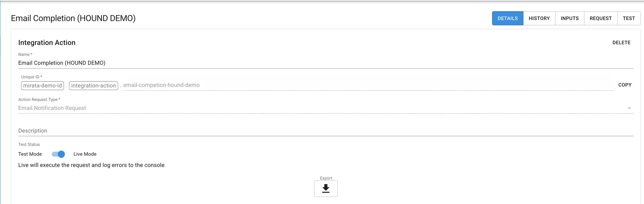The height and width of the screenshot is (204, 644).
Task: Click the Name field containing Email Completion
Action: click(x=134, y=63)
